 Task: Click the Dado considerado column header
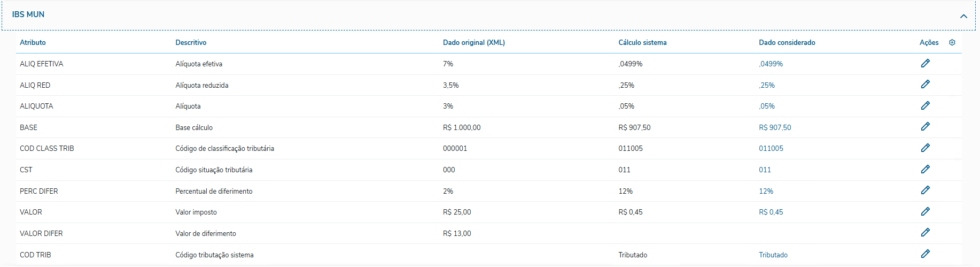pos(787,42)
